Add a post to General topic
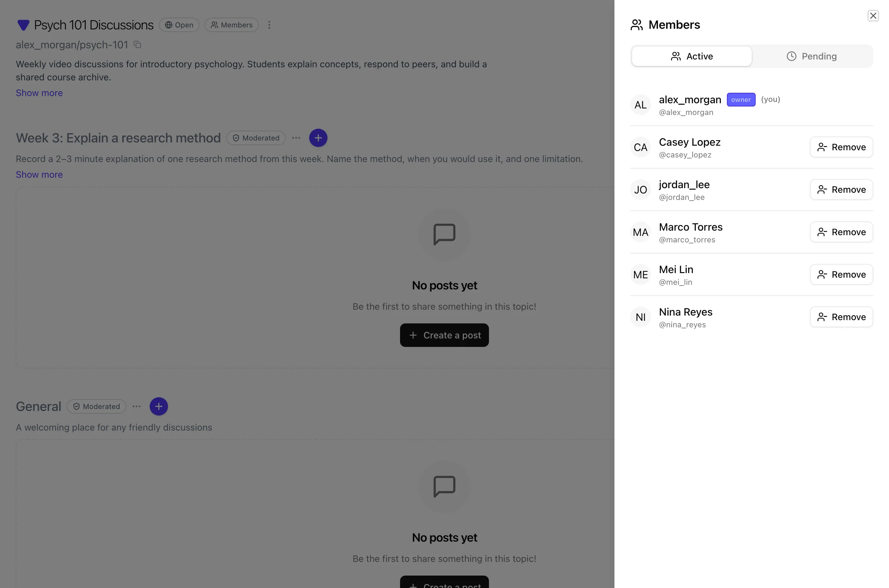This screenshot has width=889, height=588. [159, 406]
